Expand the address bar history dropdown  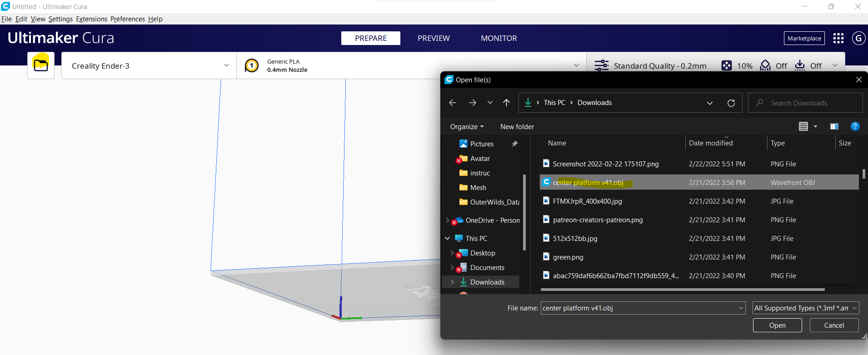coord(710,103)
